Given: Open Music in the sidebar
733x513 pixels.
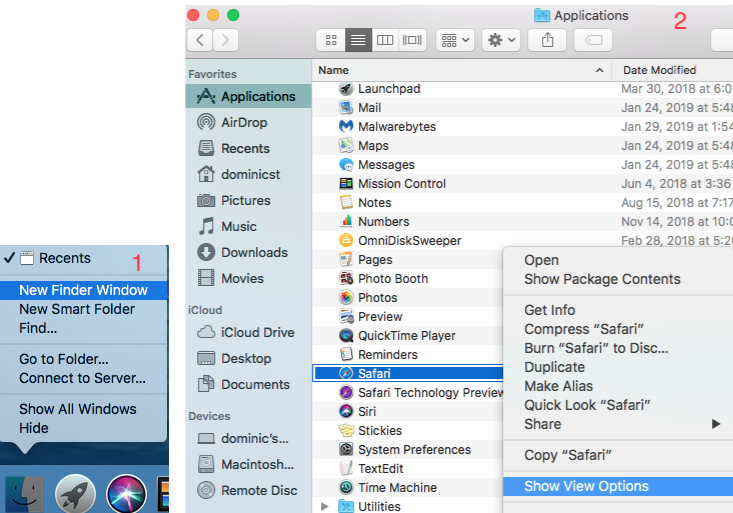Looking at the screenshot, I should [248, 226].
